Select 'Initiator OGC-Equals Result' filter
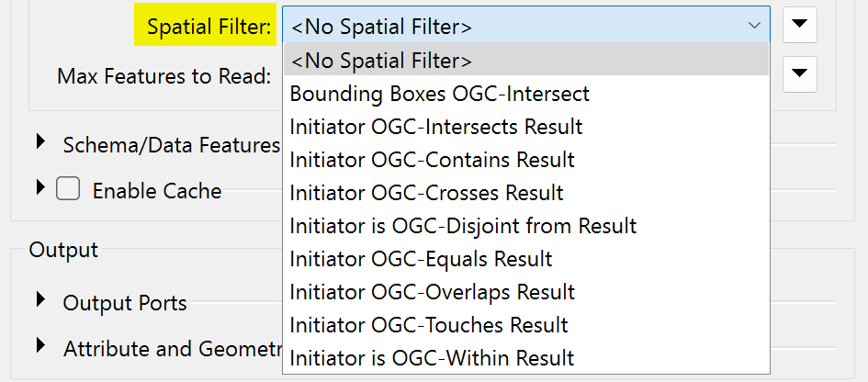Viewport: 868px width, 382px height. tap(421, 259)
